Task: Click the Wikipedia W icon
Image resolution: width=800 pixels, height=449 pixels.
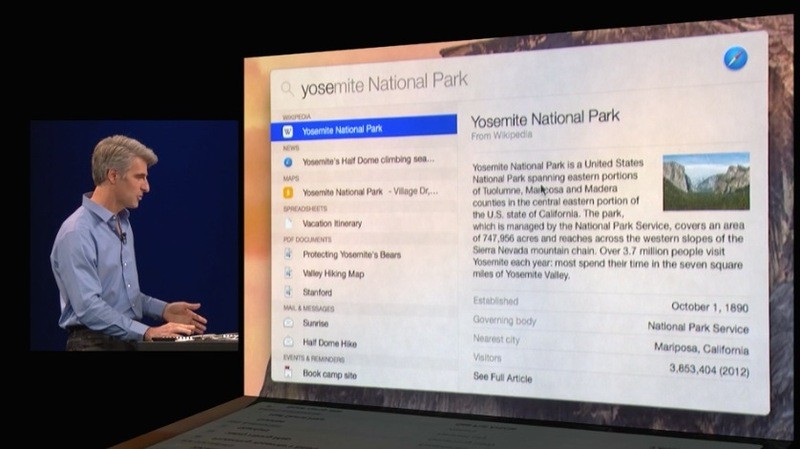Action: [288, 132]
